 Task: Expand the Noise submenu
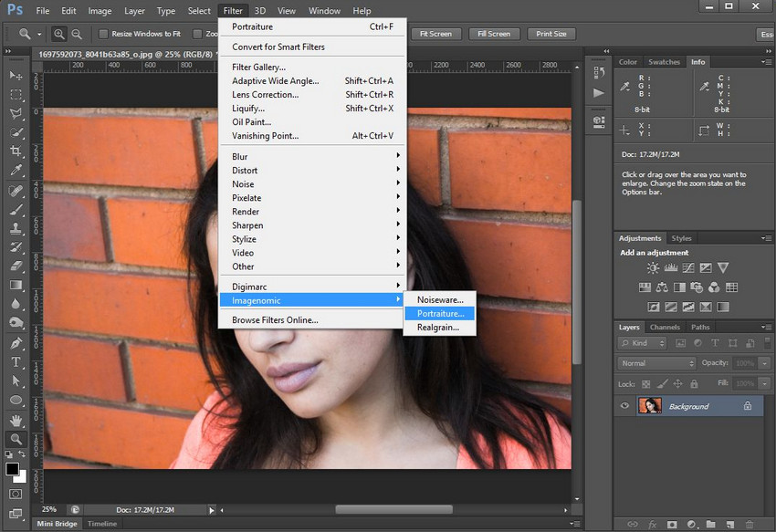312,184
